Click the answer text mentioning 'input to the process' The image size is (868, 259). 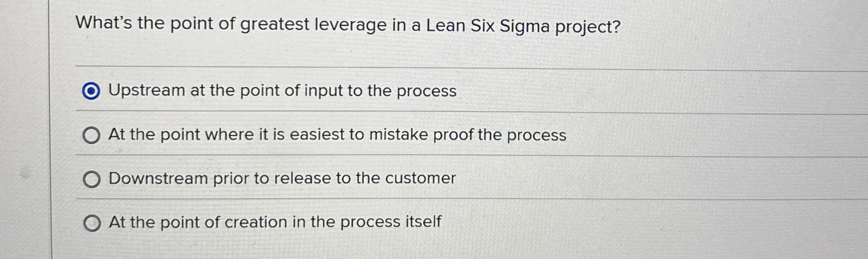click(x=283, y=91)
